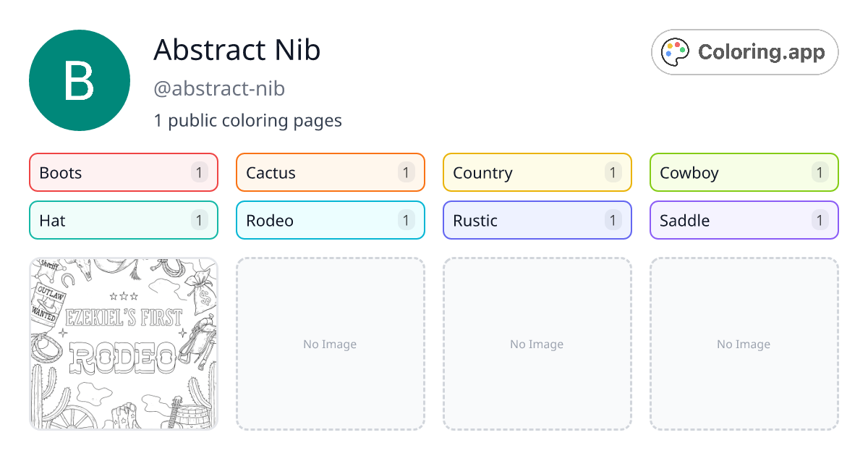Click the middle No Image placeholder
Viewport: 868px width, 456px height.
click(537, 344)
